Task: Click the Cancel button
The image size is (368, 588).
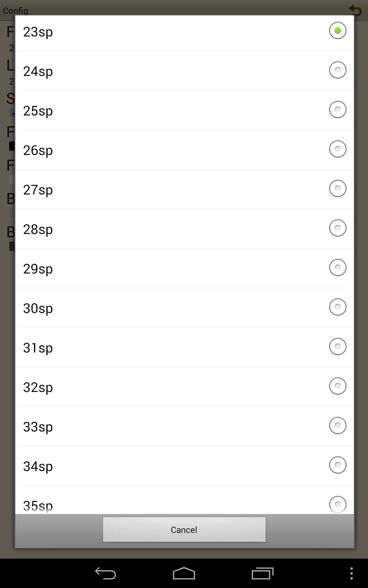Action: (x=184, y=530)
